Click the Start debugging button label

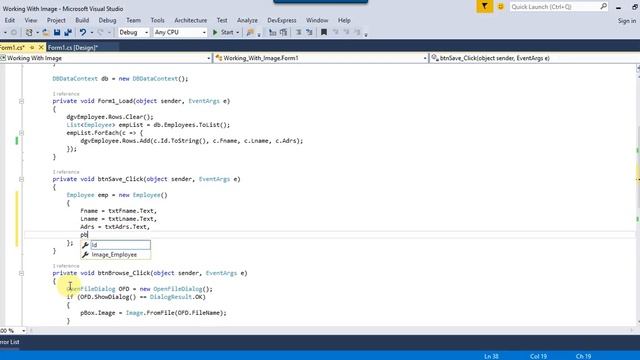pos(227,32)
